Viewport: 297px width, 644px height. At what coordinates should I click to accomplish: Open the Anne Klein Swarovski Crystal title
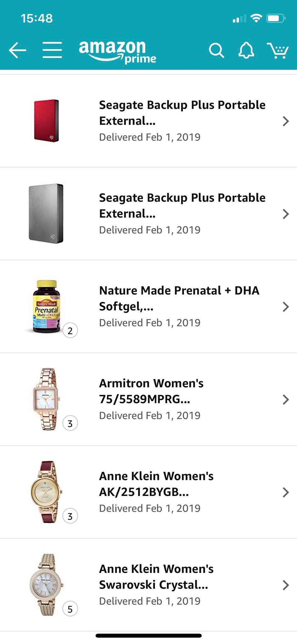point(156,577)
